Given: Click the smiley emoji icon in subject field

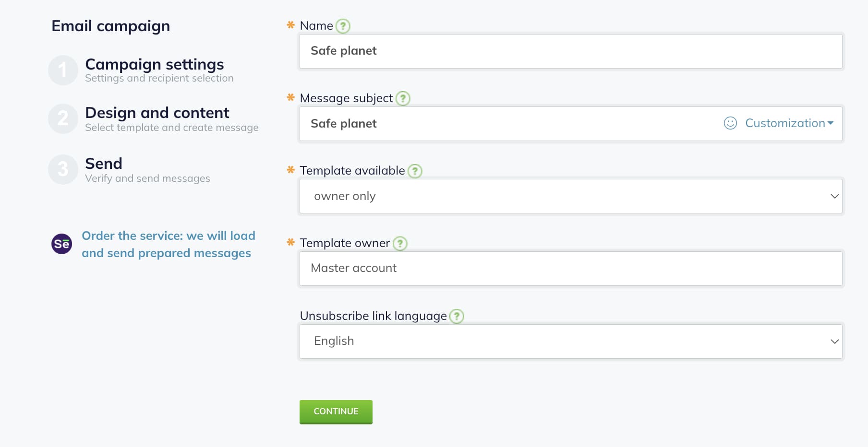Looking at the screenshot, I should coord(730,123).
